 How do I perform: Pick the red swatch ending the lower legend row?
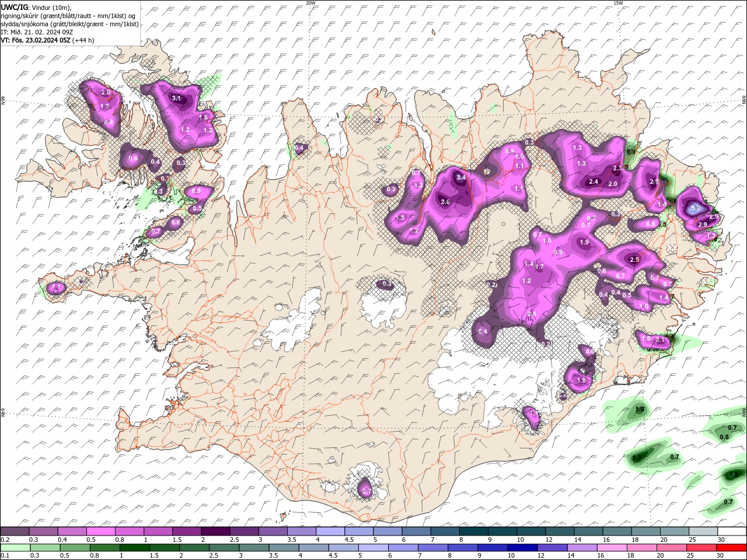[x=732, y=548]
